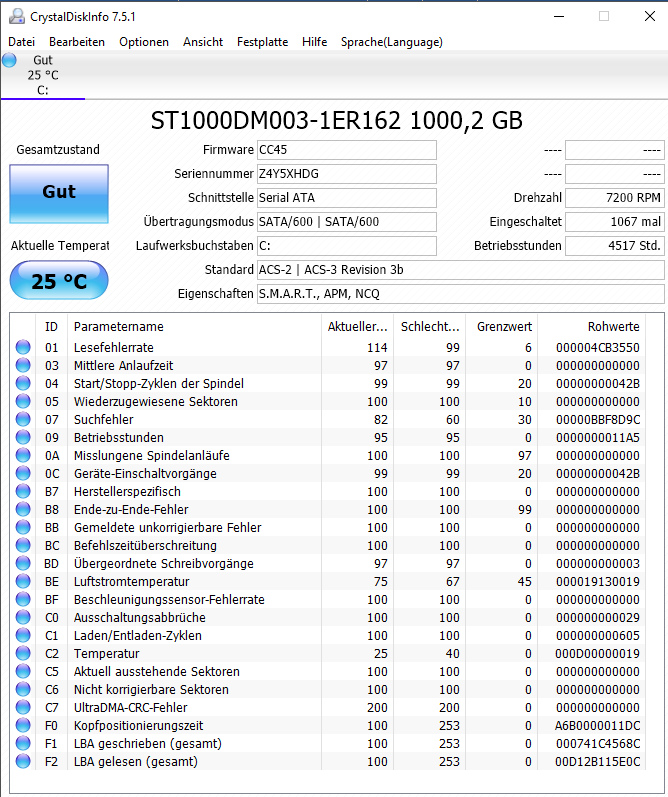This screenshot has width=668, height=797.
Task: Click raw value 00000BBF8D9C of Suchfehler
Action: (598, 420)
